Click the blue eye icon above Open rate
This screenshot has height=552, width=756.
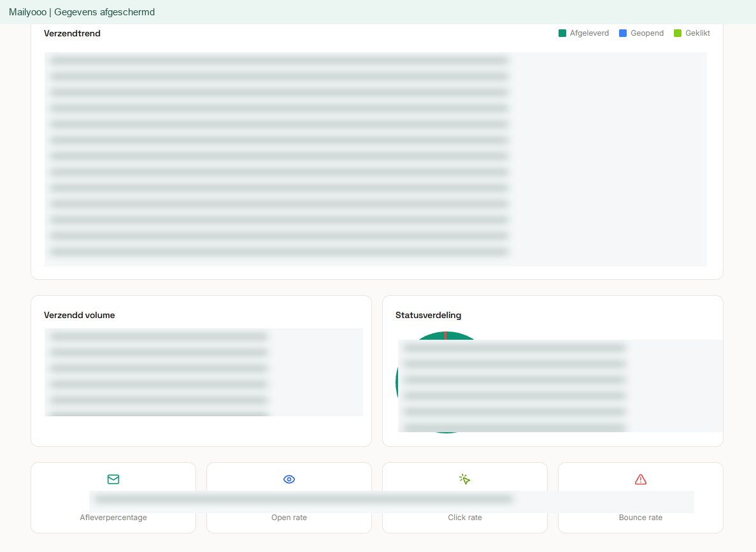(289, 479)
